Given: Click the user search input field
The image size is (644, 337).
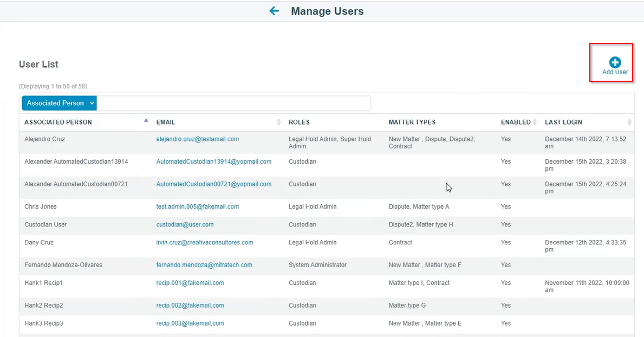Looking at the screenshot, I should 233,103.
